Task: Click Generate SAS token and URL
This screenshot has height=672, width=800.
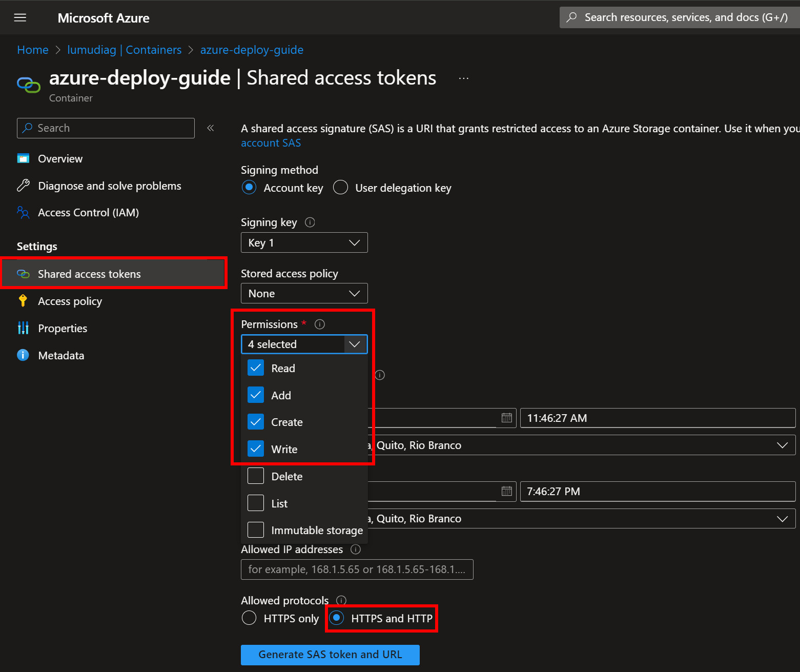Action: pos(330,655)
